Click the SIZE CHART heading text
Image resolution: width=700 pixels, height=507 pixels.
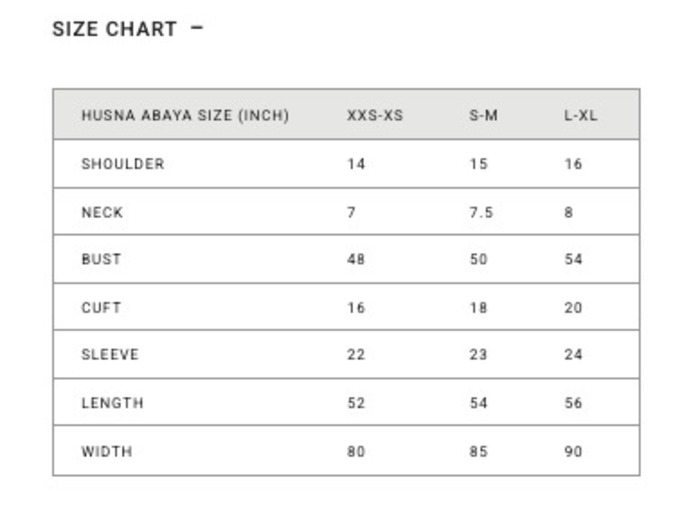click(114, 29)
